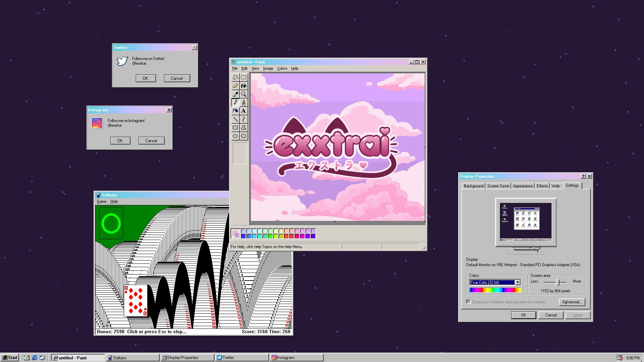
Task: Click the green circle card deck in Solitaire
Action: pos(111,223)
